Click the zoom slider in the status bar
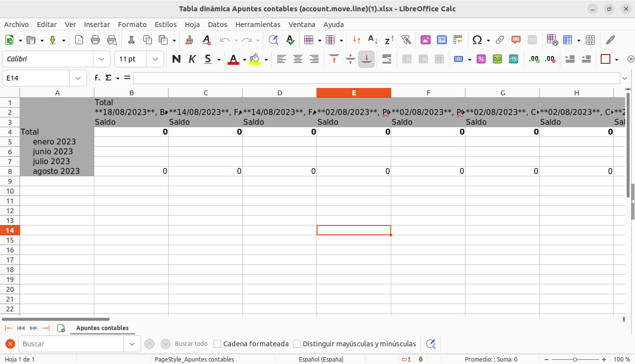 (x=575, y=360)
